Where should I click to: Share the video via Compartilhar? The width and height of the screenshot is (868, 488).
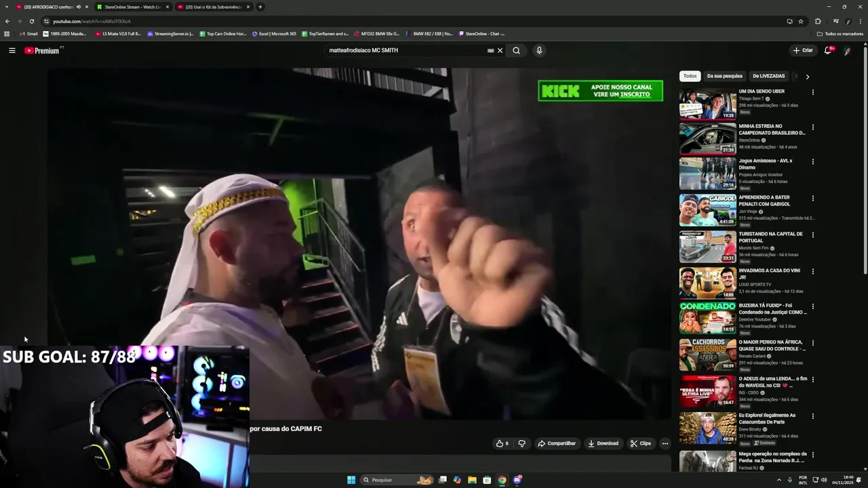click(x=557, y=443)
